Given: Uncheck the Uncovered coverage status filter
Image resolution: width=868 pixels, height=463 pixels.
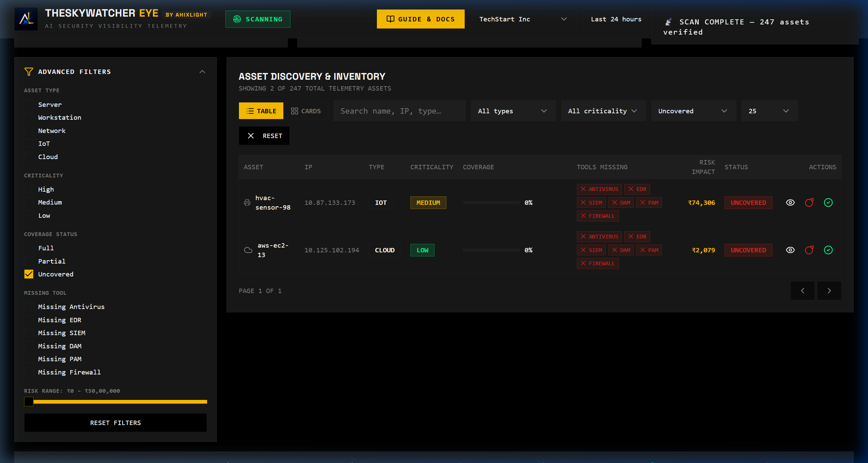Looking at the screenshot, I should coord(29,274).
